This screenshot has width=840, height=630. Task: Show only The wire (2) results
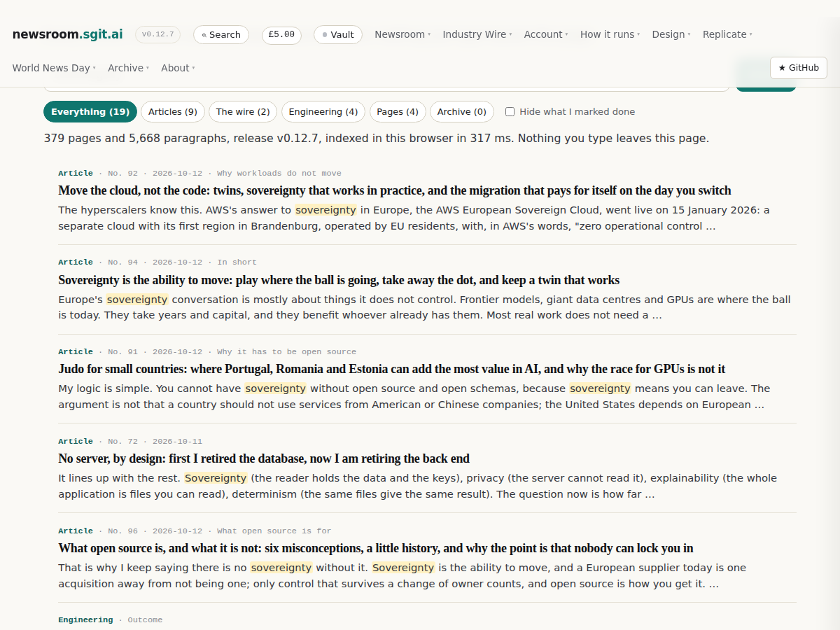(x=243, y=112)
